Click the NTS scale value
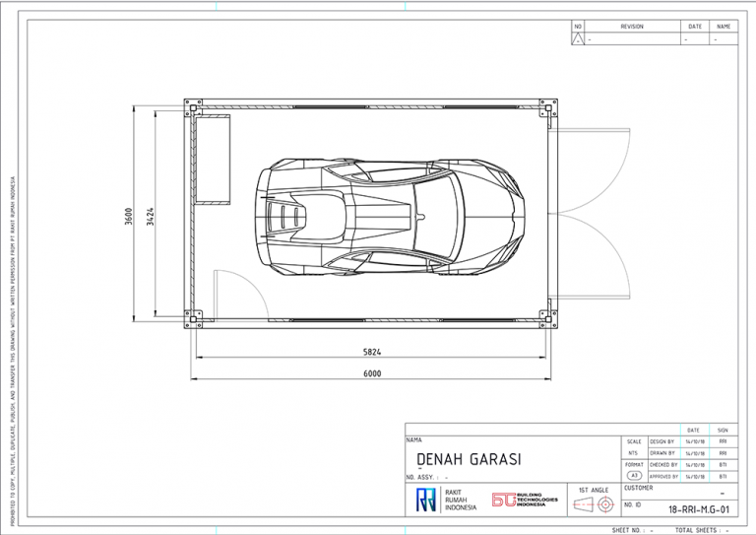 633,453
